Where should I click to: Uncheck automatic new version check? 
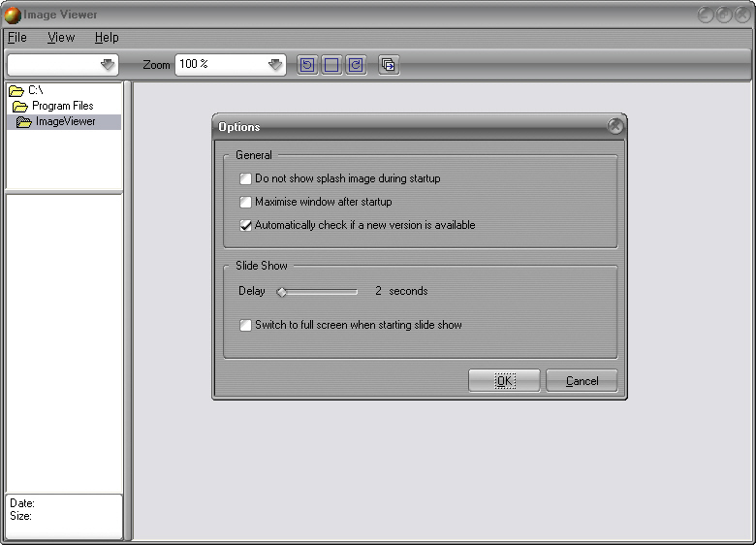(x=245, y=225)
